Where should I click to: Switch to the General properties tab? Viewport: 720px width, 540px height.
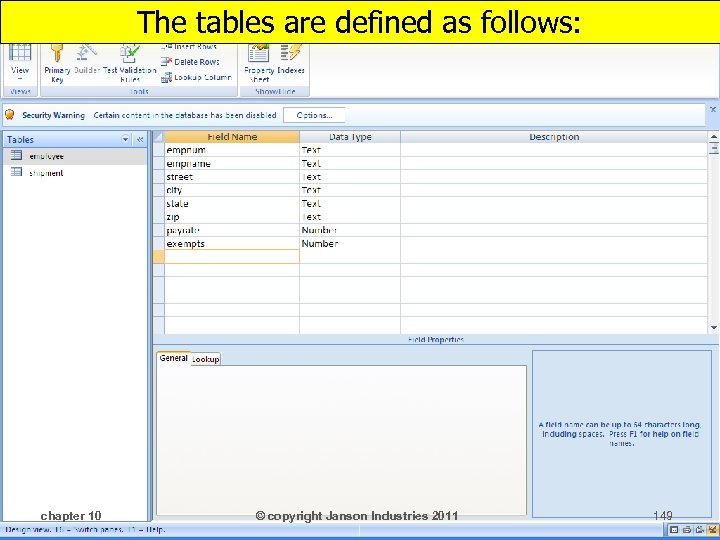[174, 358]
